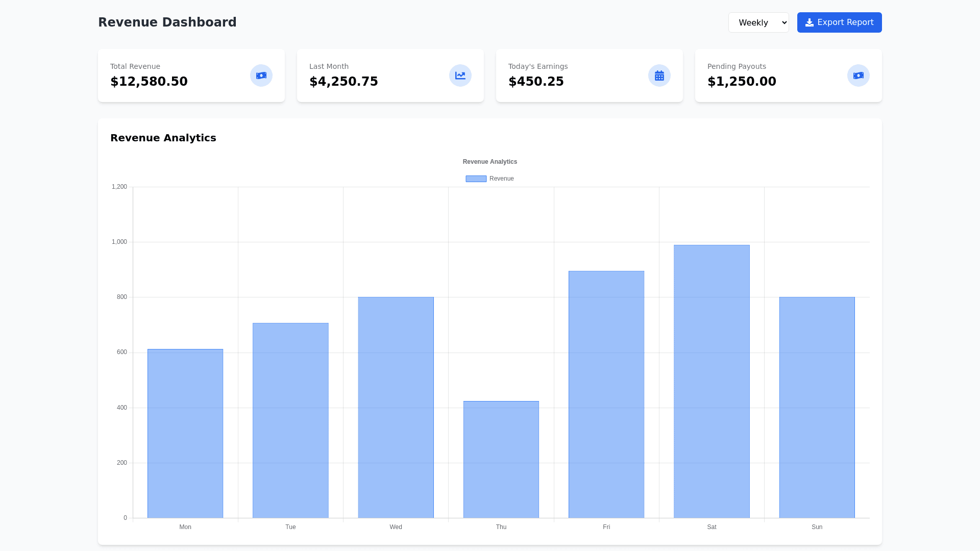Click the Today's Earnings $450.25 amount

click(536, 82)
